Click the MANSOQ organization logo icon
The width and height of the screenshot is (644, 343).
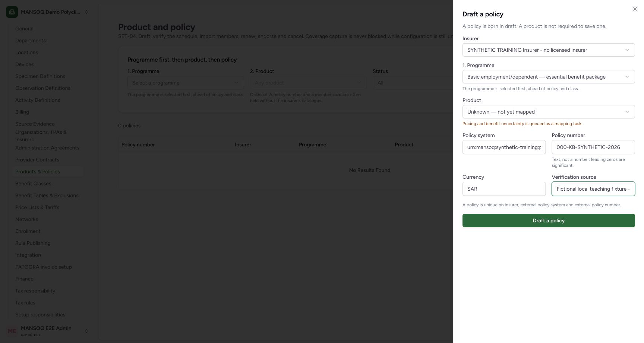click(x=12, y=12)
